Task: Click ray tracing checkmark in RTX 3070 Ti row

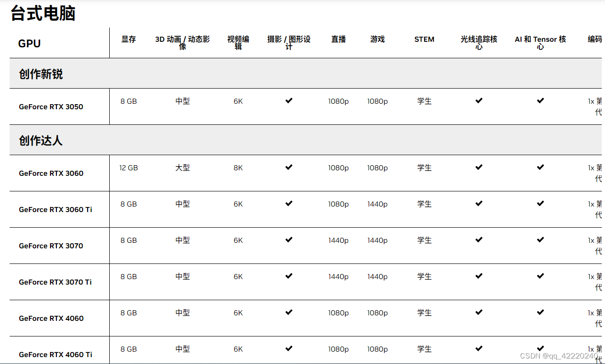Action: (x=479, y=276)
